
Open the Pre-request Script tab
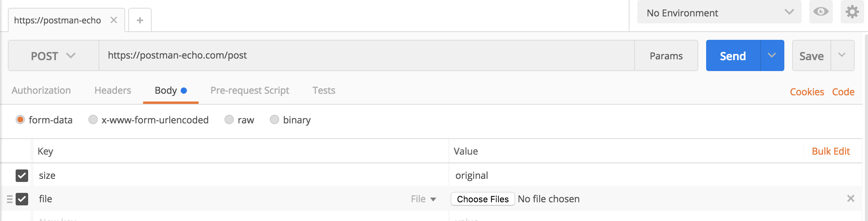[x=250, y=90]
